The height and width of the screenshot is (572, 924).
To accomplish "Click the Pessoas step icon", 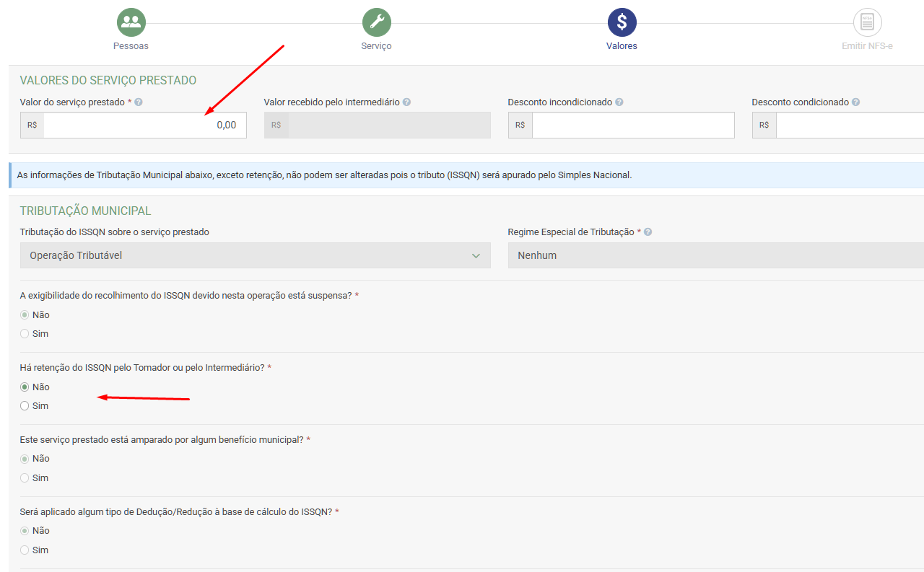I will [x=131, y=22].
